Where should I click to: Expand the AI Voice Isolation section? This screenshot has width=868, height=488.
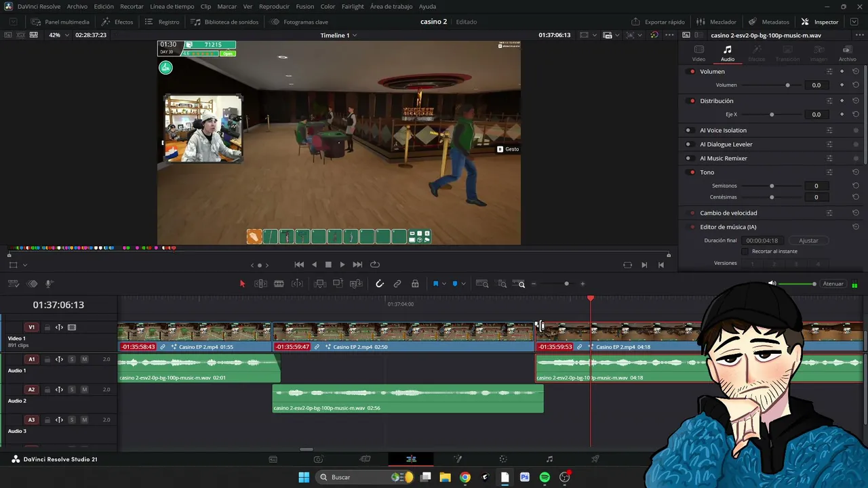pos(723,130)
